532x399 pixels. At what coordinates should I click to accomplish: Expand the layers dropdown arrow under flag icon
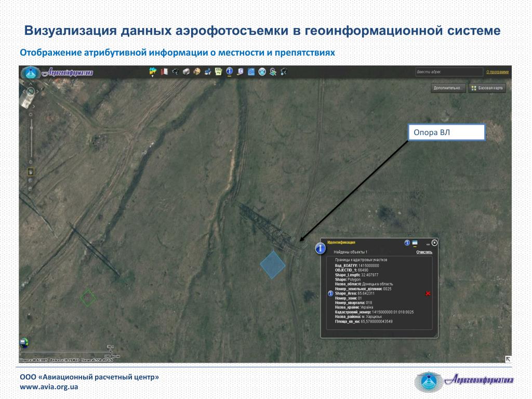tap(153, 76)
